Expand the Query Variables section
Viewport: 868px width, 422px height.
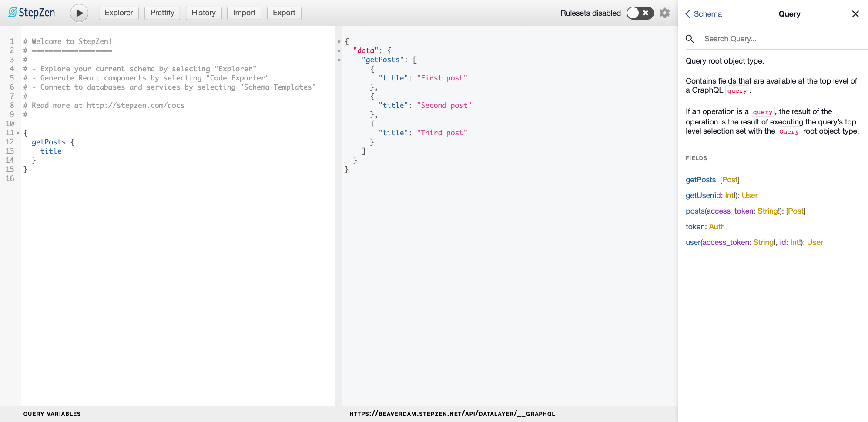pos(52,414)
